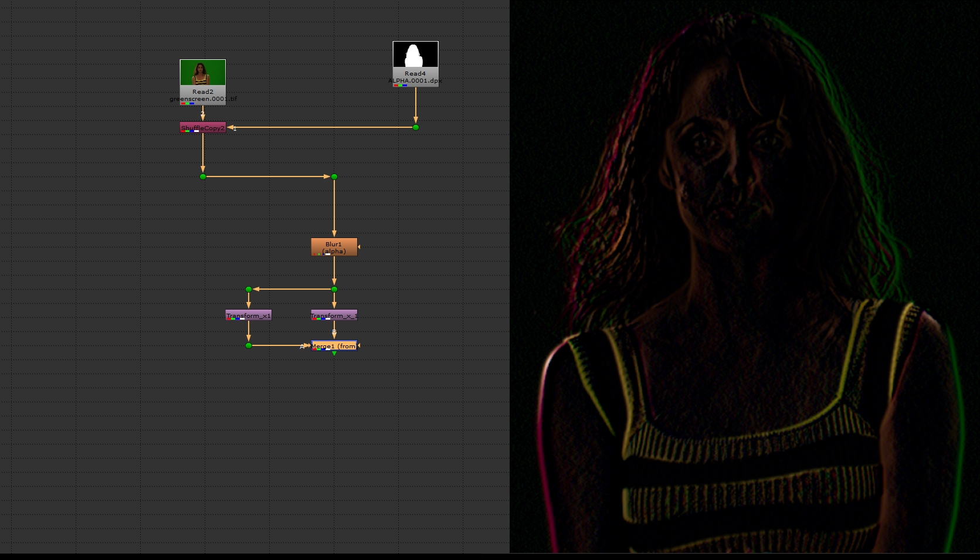Select the ShuffleCopy2 node

pos(203,128)
